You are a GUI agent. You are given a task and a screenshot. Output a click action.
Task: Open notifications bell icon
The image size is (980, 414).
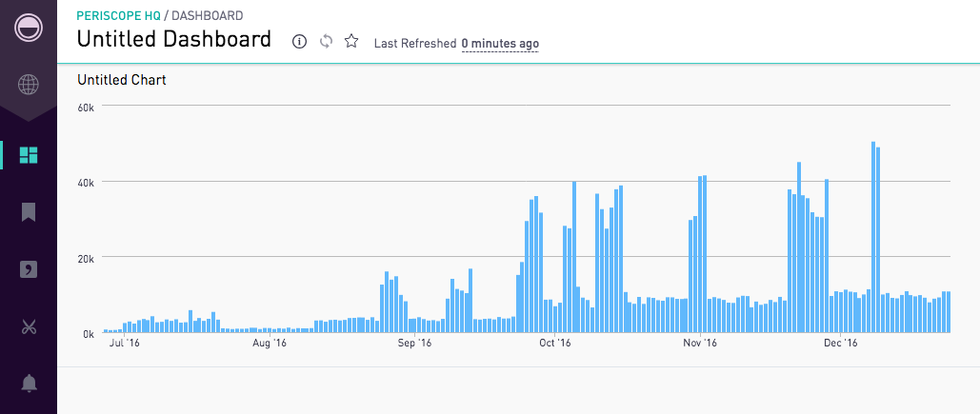tap(29, 384)
